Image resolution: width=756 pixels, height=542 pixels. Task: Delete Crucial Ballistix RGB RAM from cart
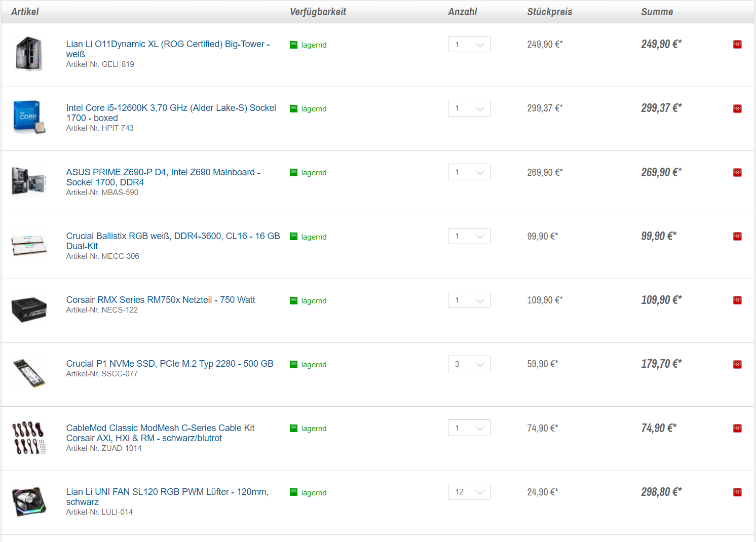(737, 237)
